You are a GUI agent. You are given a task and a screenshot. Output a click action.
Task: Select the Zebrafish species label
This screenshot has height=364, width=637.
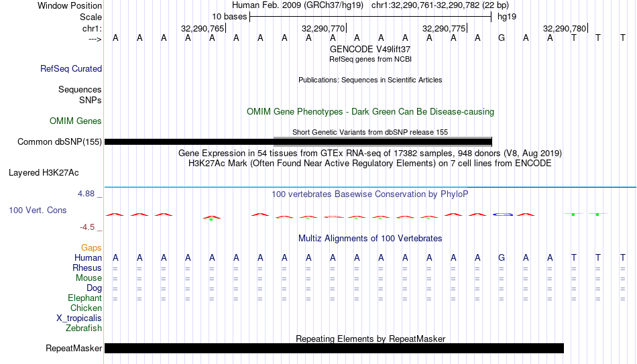coord(84,328)
